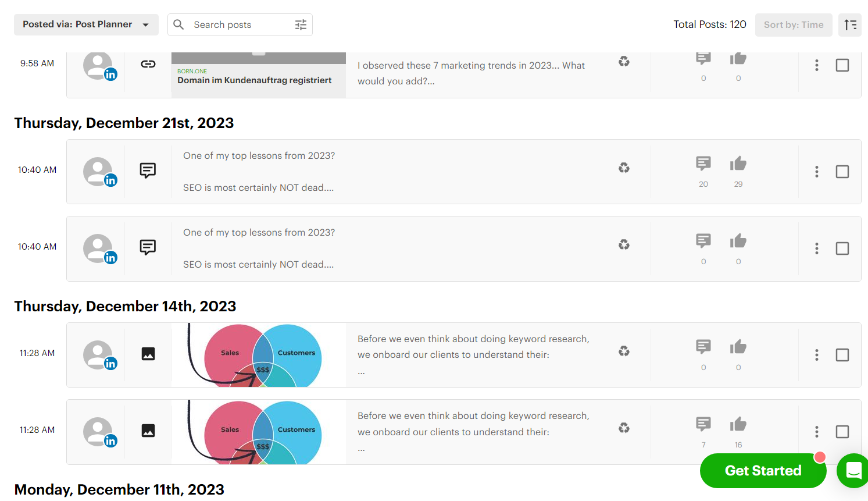Click the recycle icon on the 9:58 AM post
This screenshot has height=501, width=868.
624,62
